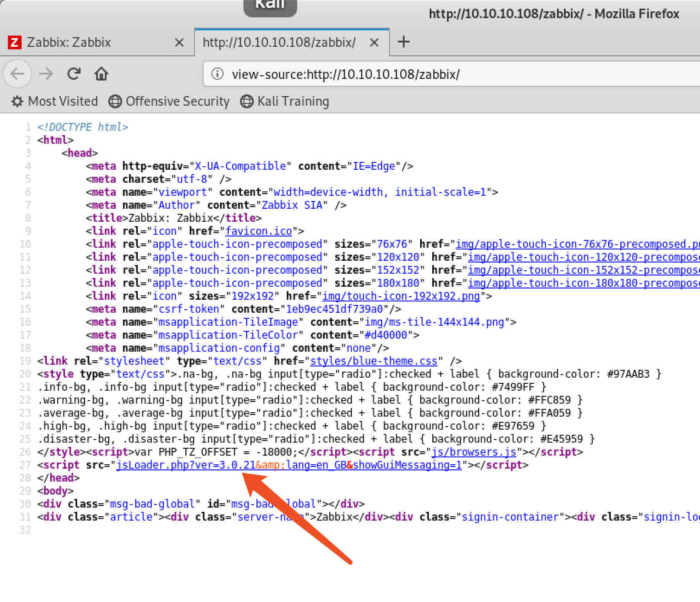The width and height of the screenshot is (700, 602).
Task: Open the styles/blue-theme.css link
Action: [374, 361]
